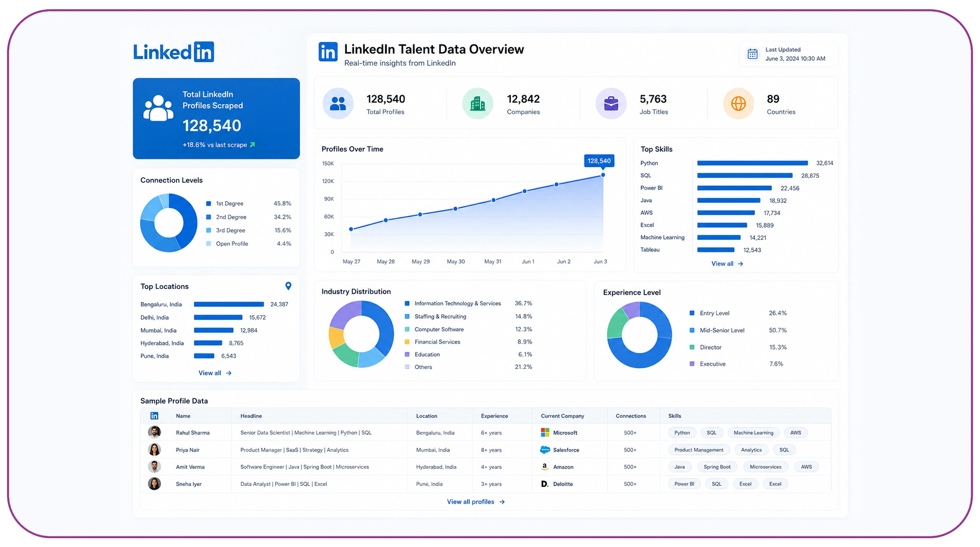Select the Information Technology & Services legend swatch
The height and width of the screenshot is (547, 980).
tap(407, 303)
